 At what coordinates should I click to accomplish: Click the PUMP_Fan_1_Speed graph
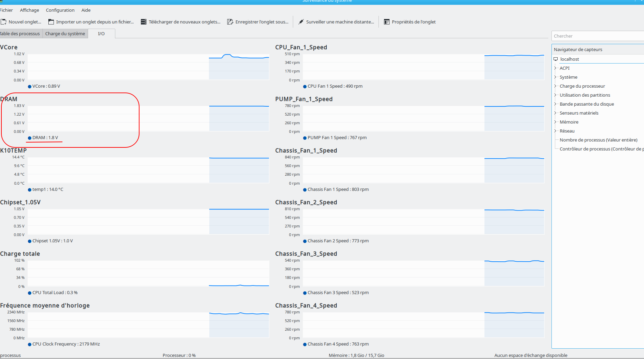(423, 118)
